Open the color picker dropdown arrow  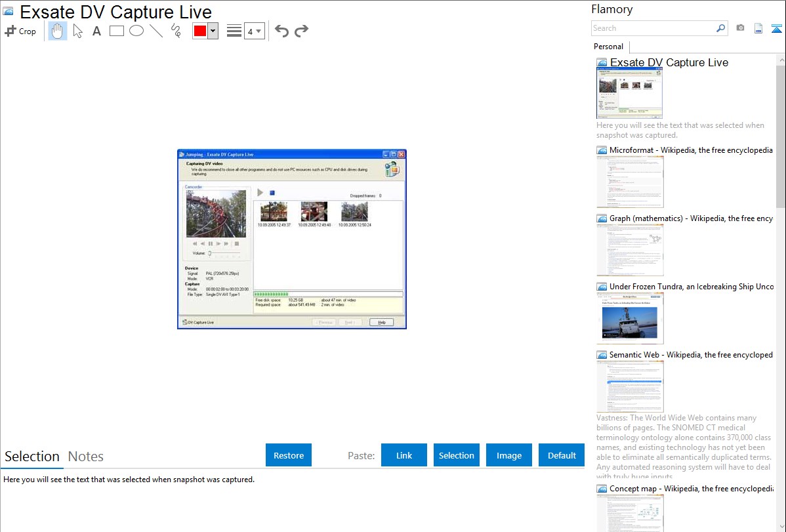(x=213, y=31)
